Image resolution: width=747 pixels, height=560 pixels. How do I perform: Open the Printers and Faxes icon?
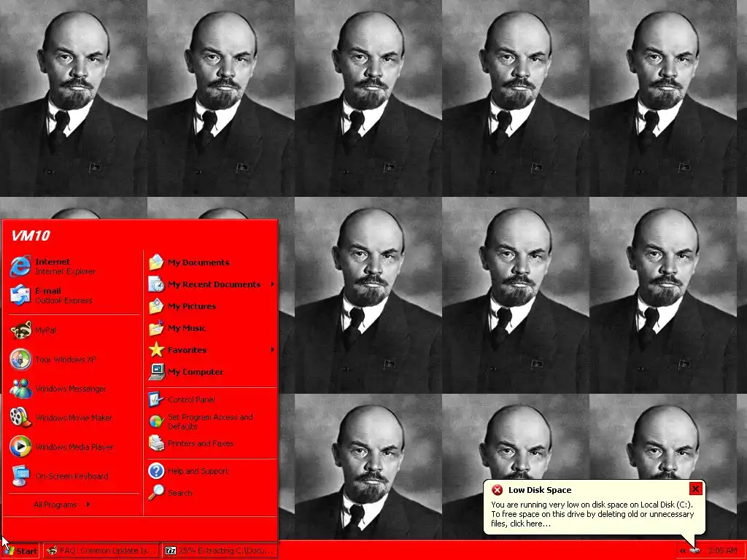point(156,443)
